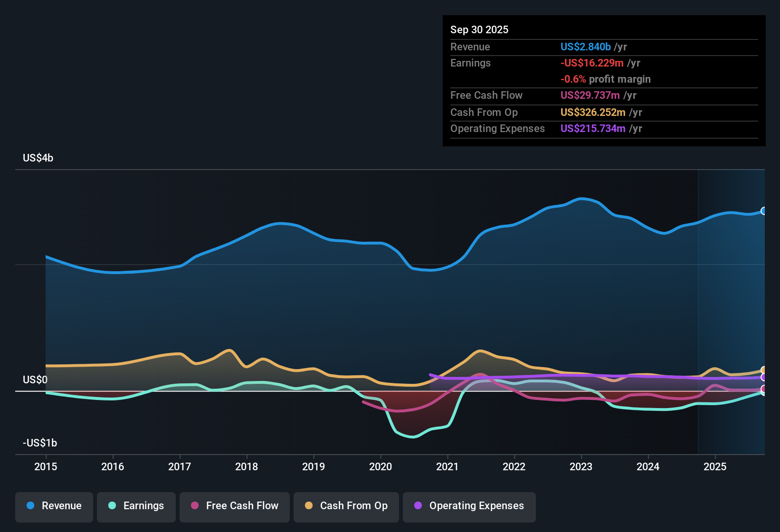Click the highlighted forecast region of the chart

[x=732, y=309]
